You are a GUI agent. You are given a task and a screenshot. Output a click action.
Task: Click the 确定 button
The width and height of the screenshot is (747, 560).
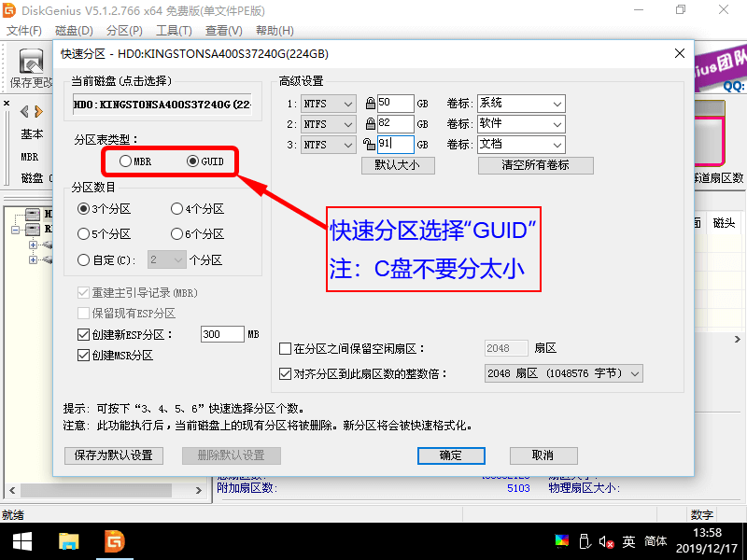tap(451, 455)
